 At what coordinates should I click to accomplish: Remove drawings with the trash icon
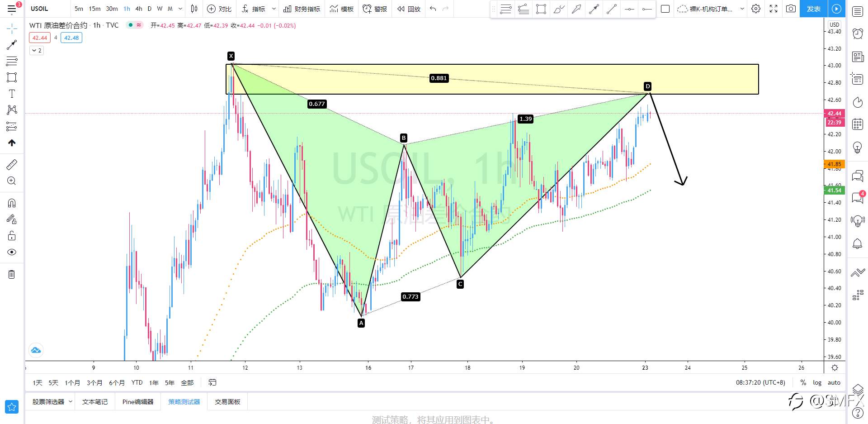12,274
